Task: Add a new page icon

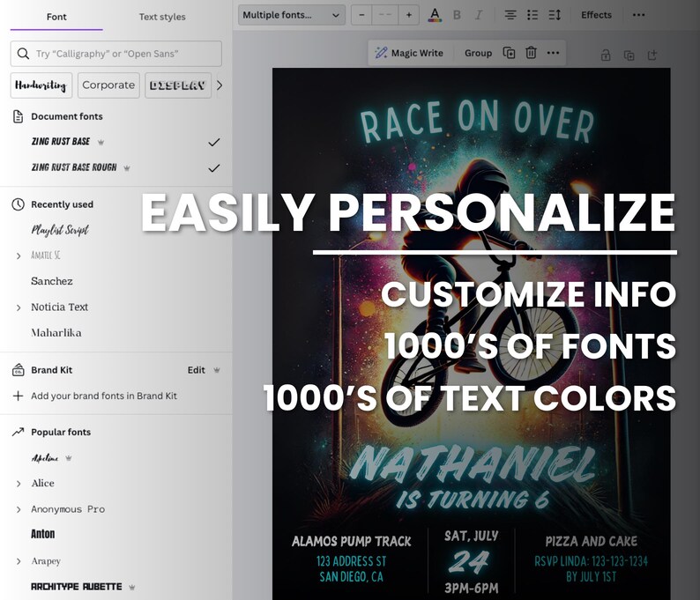Action: pyautogui.click(x=652, y=56)
